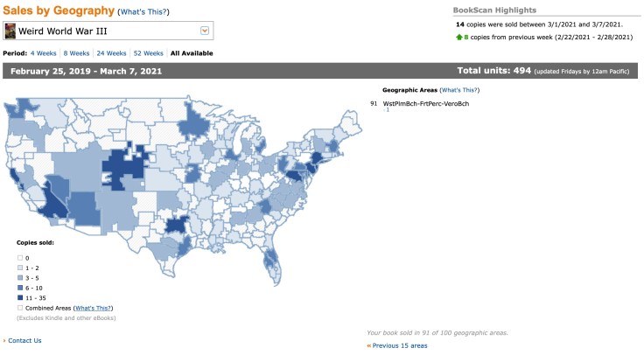Screen dimensions: 644x355
Task: Click the 6 - 10 legend color swatch
Action: (x=20, y=288)
